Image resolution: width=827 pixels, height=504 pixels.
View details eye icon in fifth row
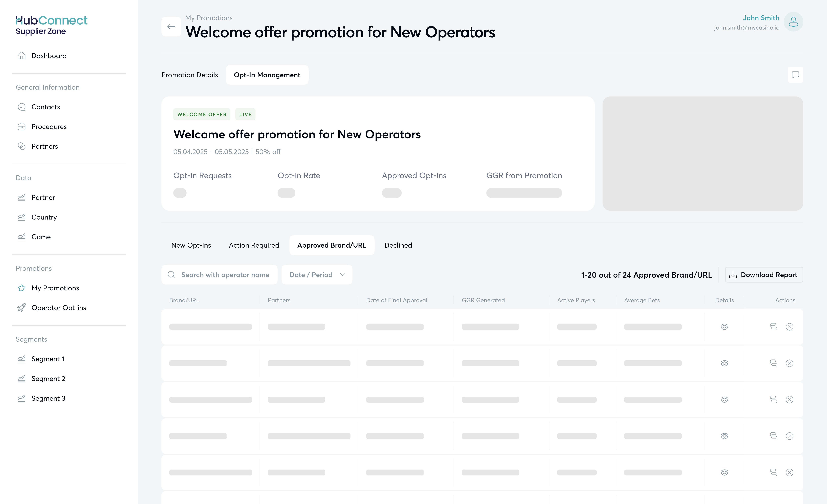724,472
